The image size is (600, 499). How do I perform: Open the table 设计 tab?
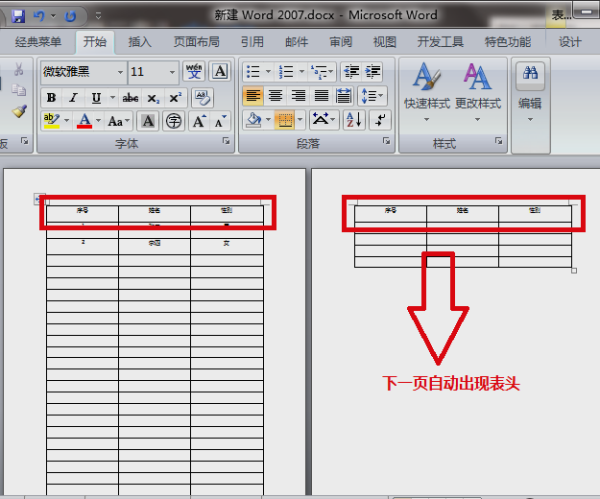tap(570, 42)
